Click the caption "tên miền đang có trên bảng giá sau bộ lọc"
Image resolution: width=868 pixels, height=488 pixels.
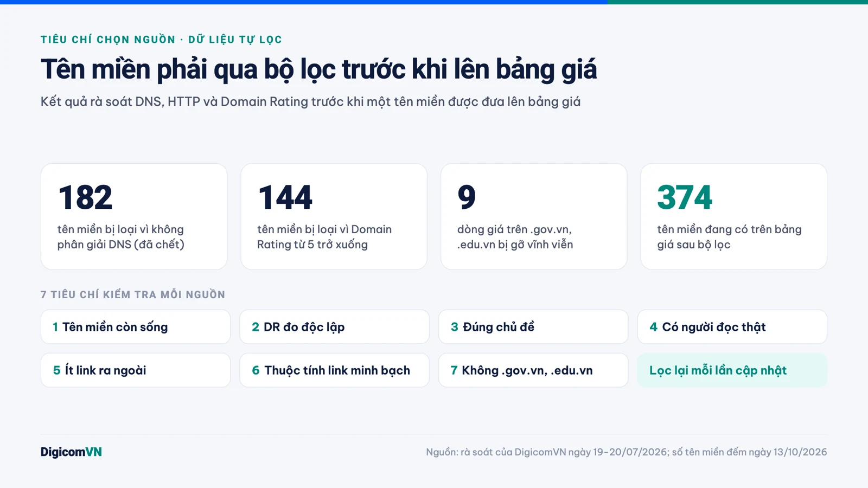point(729,237)
